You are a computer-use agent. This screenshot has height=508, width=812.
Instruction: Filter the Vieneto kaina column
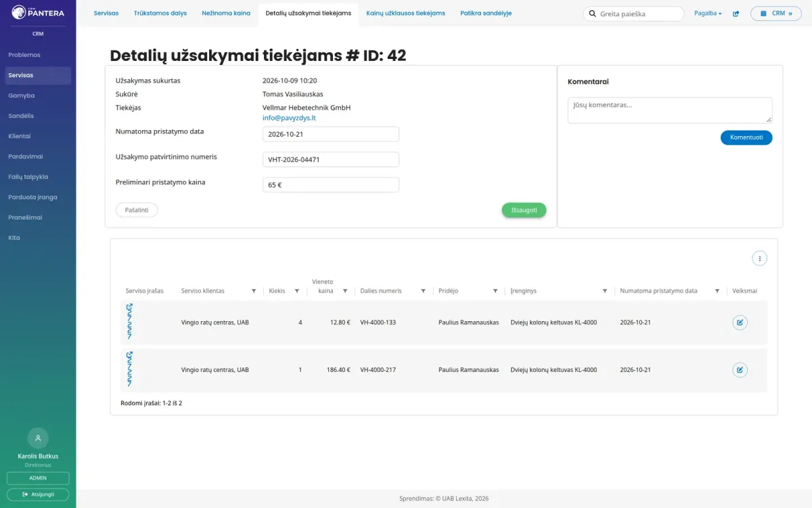click(345, 291)
